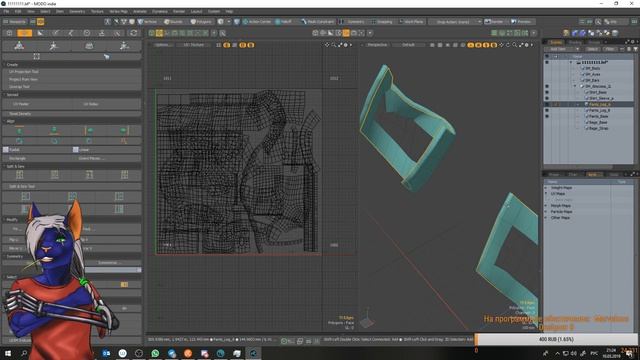Click the Render button in toolbar
Viewport: 640px width, 360px height.
(x=494, y=22)
